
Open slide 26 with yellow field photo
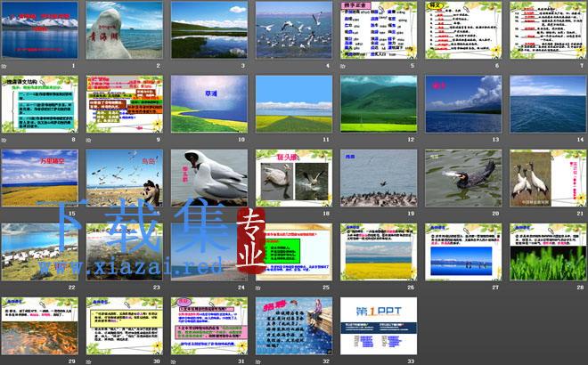coord(379,252)
